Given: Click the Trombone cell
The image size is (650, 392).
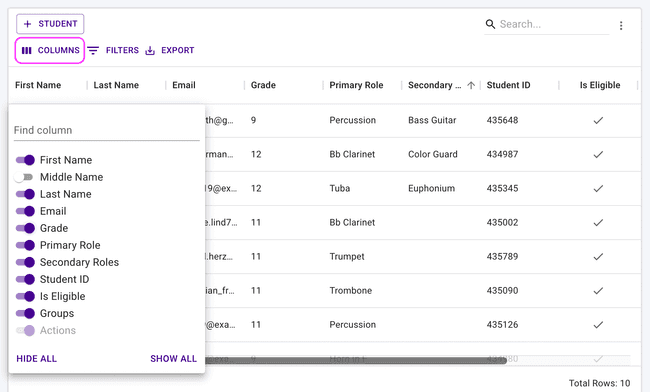Looking at the screenshot, I should pos(350,290).
